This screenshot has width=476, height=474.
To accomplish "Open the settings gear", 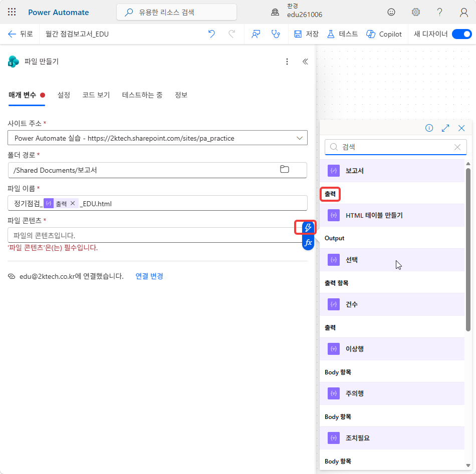I will point(415,12).
